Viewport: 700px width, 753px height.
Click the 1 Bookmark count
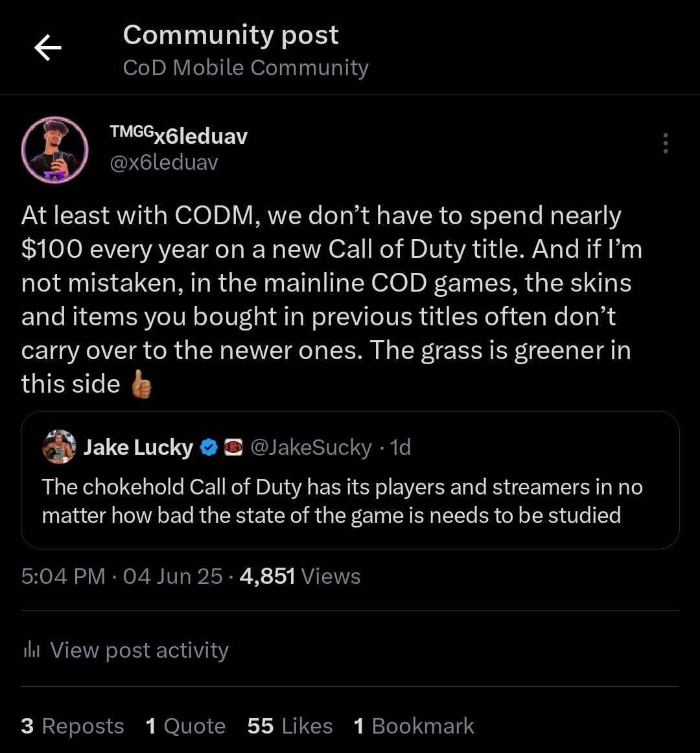click(414, 726)
